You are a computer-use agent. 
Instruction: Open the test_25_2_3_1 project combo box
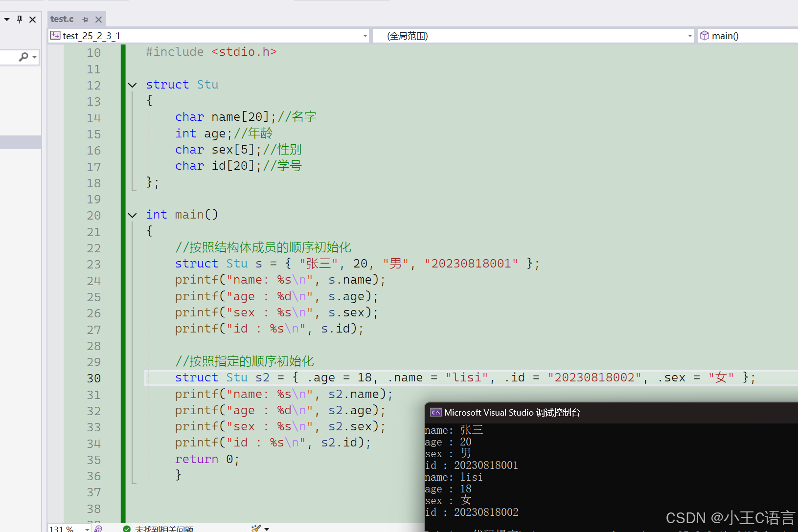(x=209, y=36)
